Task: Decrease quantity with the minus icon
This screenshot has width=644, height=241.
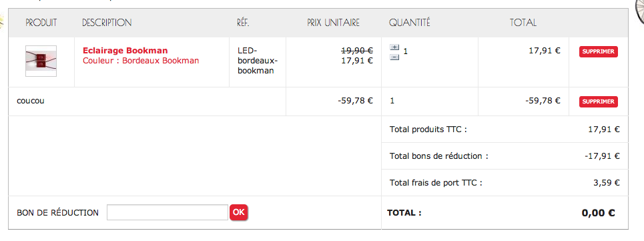Action: tap(394, 57)
